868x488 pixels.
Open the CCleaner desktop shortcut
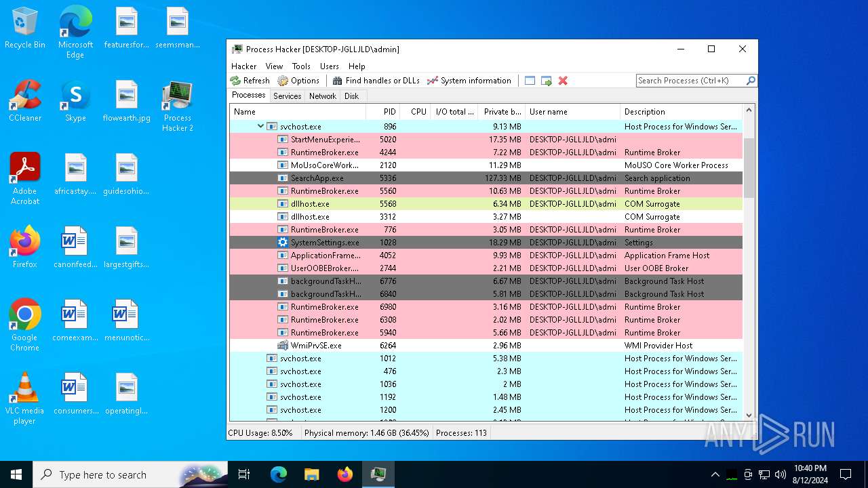click(25, 102)
